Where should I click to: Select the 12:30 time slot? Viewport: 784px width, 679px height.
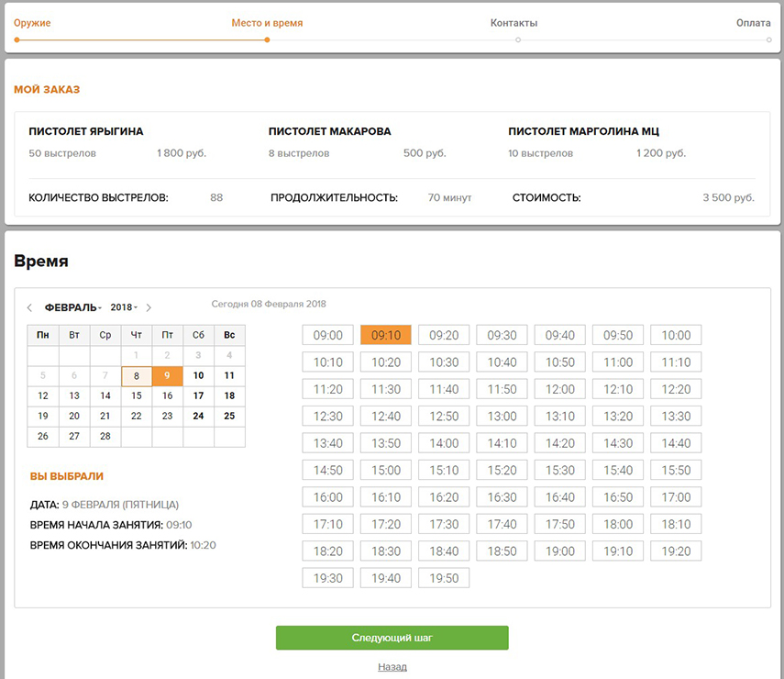click(328, 417)
